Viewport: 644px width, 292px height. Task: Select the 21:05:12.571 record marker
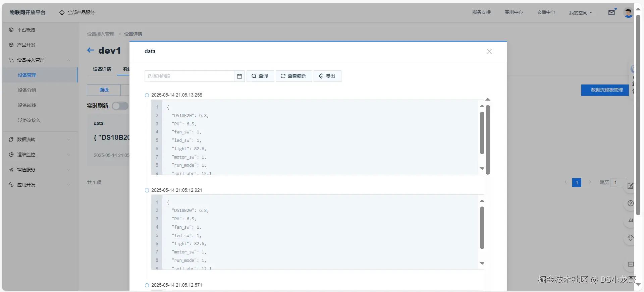(147, 285)
